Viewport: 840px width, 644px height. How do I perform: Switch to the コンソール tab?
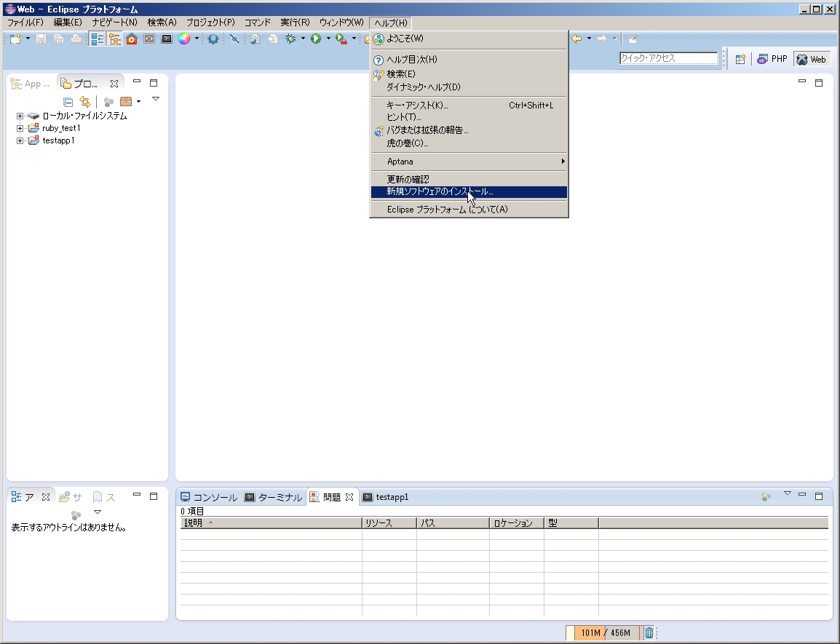tap(209, 497)
